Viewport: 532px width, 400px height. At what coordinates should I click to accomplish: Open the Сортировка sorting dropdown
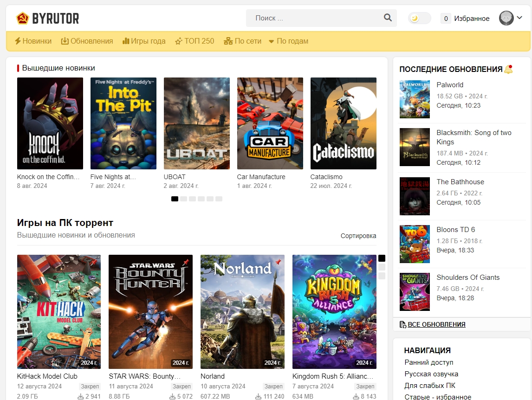tap(358, 236)
